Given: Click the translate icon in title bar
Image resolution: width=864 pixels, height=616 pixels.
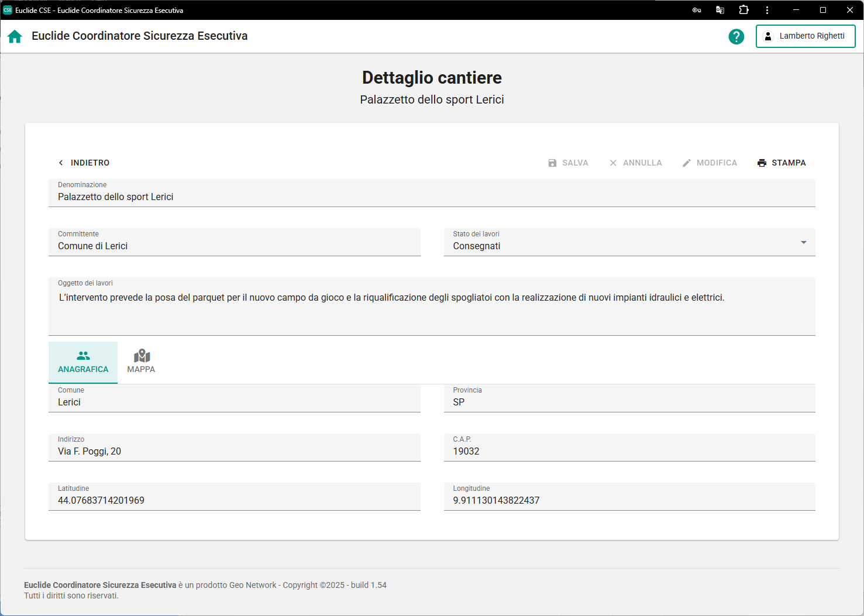Looking at the screenshot, I should [720, 10].
